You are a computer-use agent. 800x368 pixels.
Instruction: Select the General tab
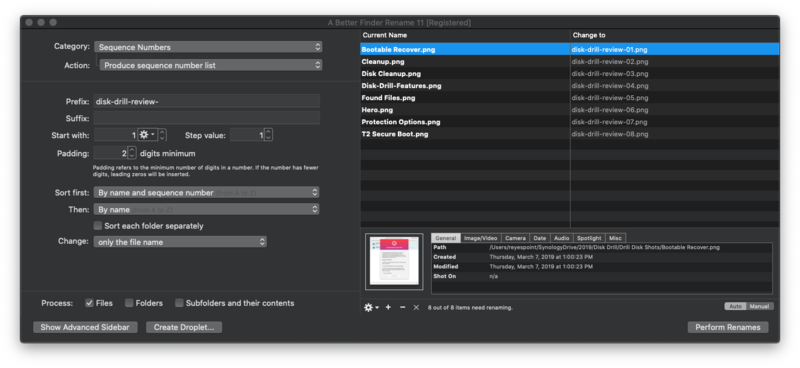tap(445, 238)
